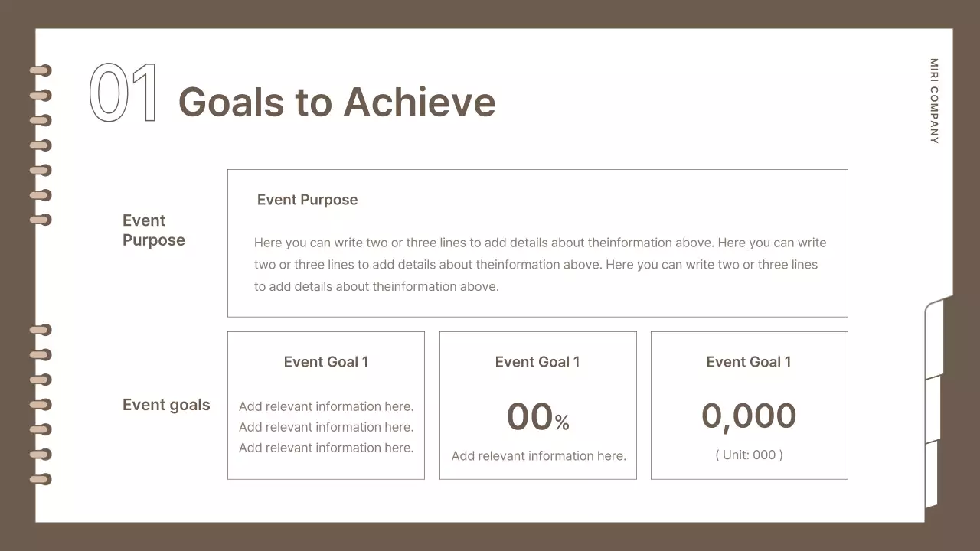Viewport: 980px width, 551px height.
Task: Click "Event Goal 1" heading above the percentage
Action: coord(537,362)
